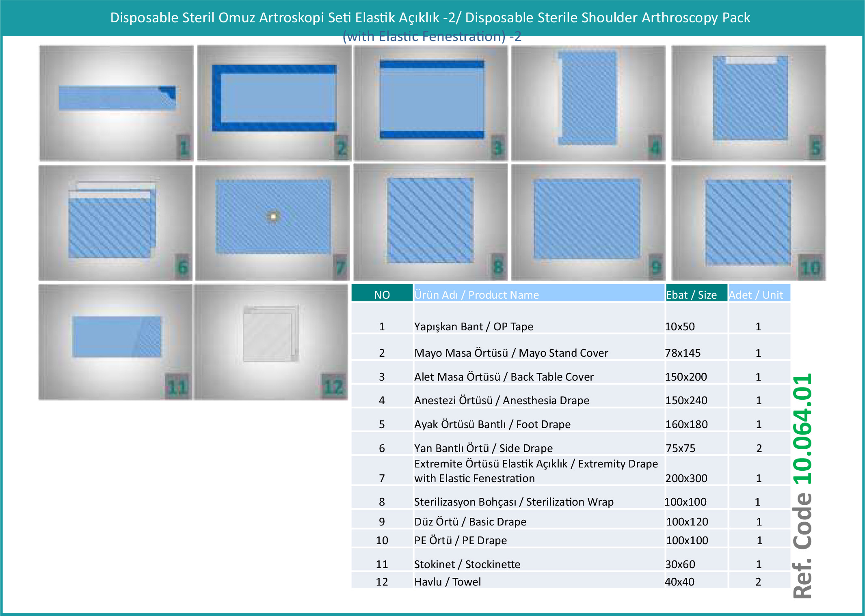Click thumbnail 3 showing the Back Table Cover

tap(431, 103)
